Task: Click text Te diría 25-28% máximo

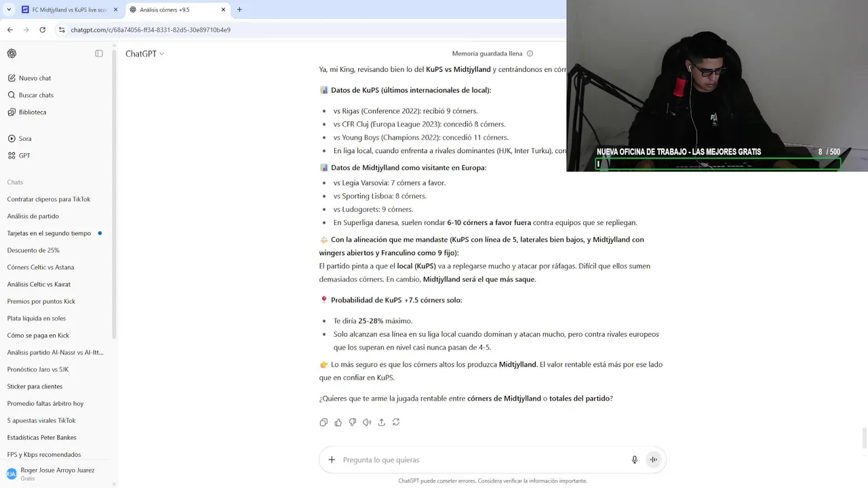Action: tap(373, 321)
